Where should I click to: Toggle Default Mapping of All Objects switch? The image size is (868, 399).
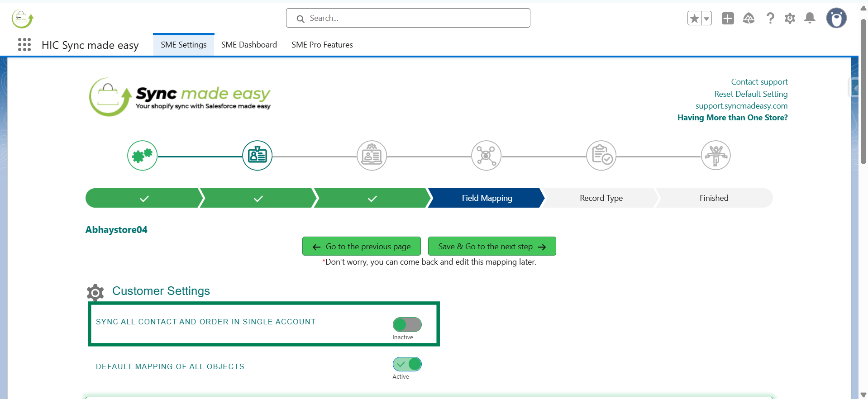pos(407,364)
